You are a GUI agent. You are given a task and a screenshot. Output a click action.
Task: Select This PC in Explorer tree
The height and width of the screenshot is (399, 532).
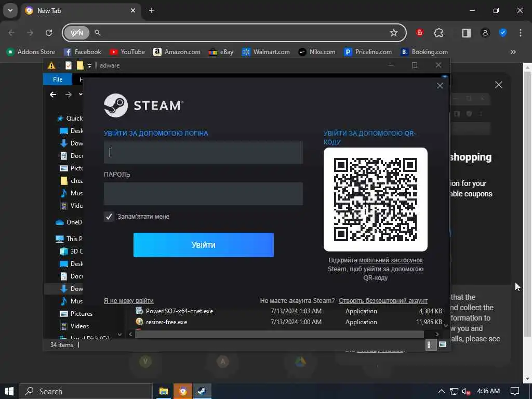pyautogui.click(x=69, y=239)
